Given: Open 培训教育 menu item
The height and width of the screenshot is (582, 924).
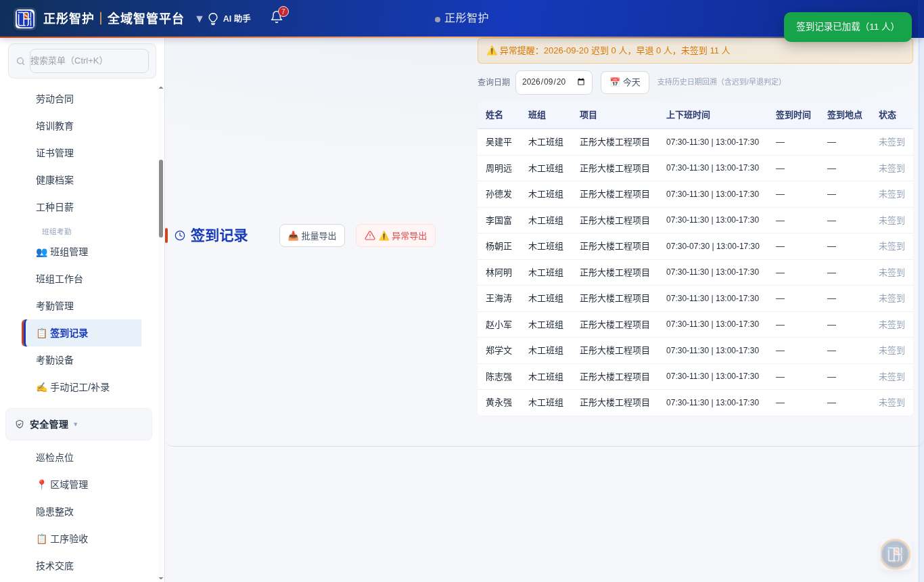Looking at the screenshot, I should pos(55,126).
